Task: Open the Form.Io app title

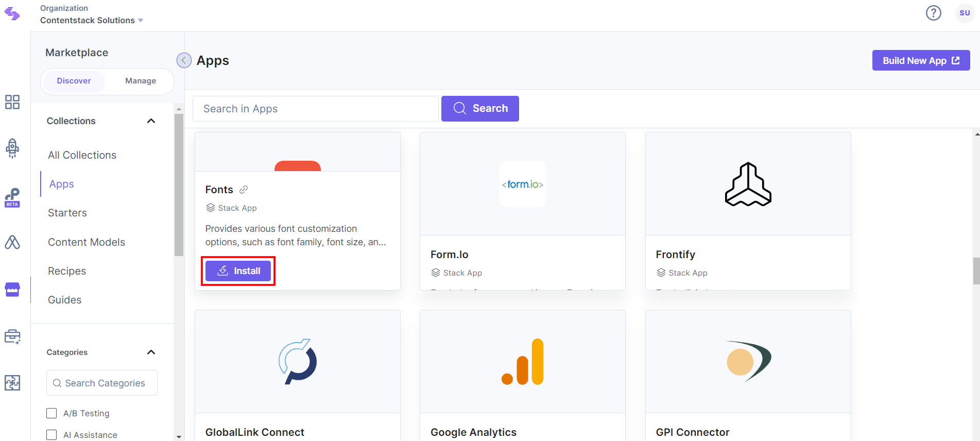Action: 450,255
